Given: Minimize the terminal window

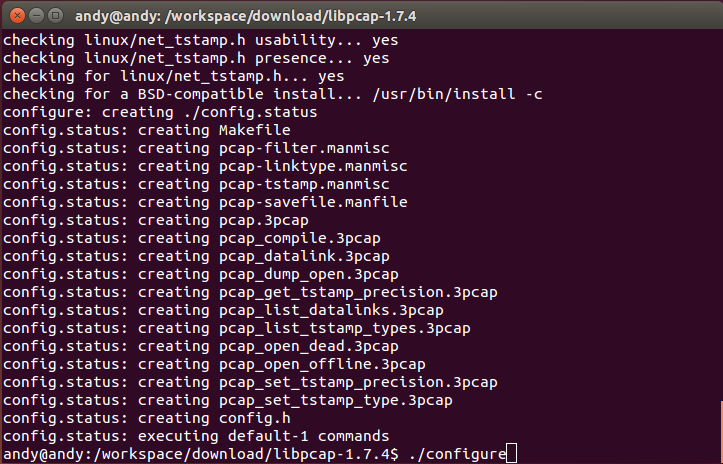Looking at the screenshot, I should [36, 16].
